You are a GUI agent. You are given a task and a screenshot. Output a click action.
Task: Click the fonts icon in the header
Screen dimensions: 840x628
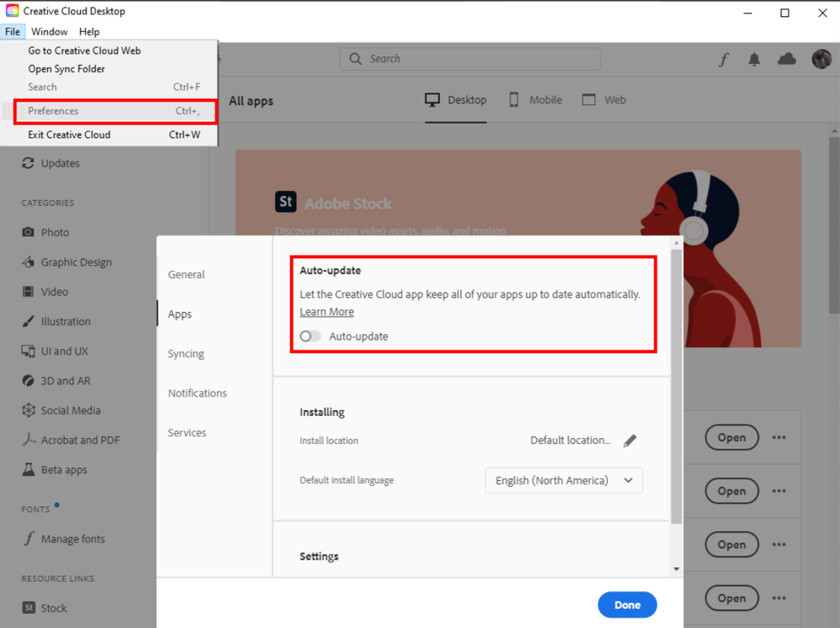[724, 60]
